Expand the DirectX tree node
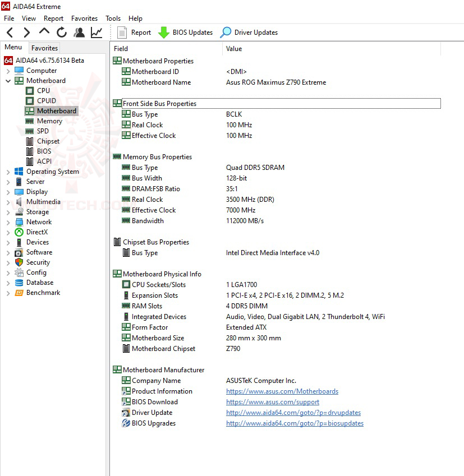The height and width of the screenshot is (476, 464). (8, 233)
